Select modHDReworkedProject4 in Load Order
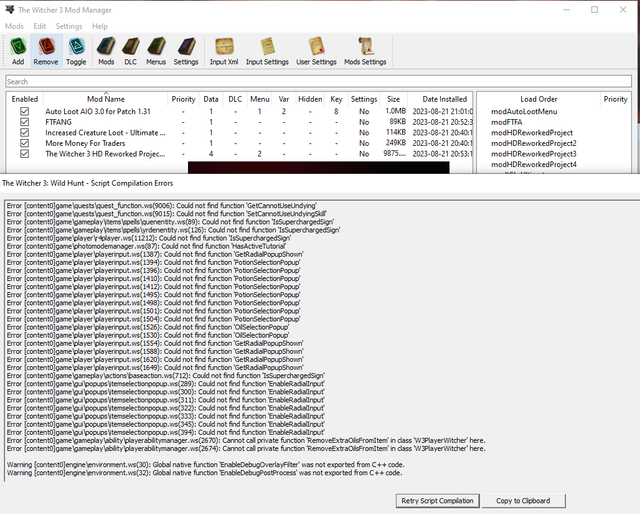 533,165
